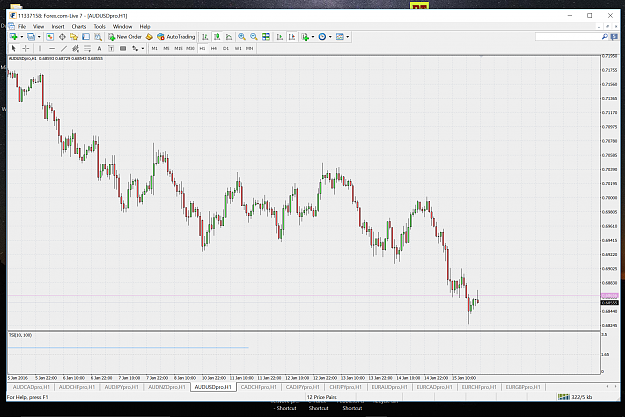Select the vertical line tool
This screenshot has width=625, height=417.
coord(40,49)
